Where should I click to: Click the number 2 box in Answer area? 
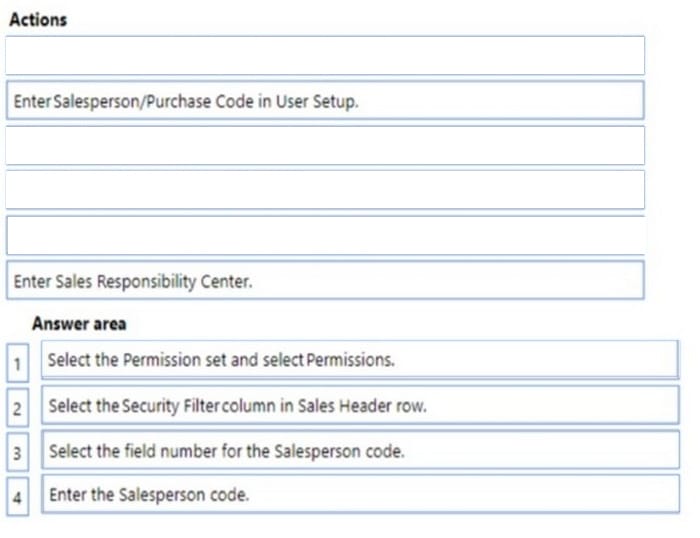(17, 407)
